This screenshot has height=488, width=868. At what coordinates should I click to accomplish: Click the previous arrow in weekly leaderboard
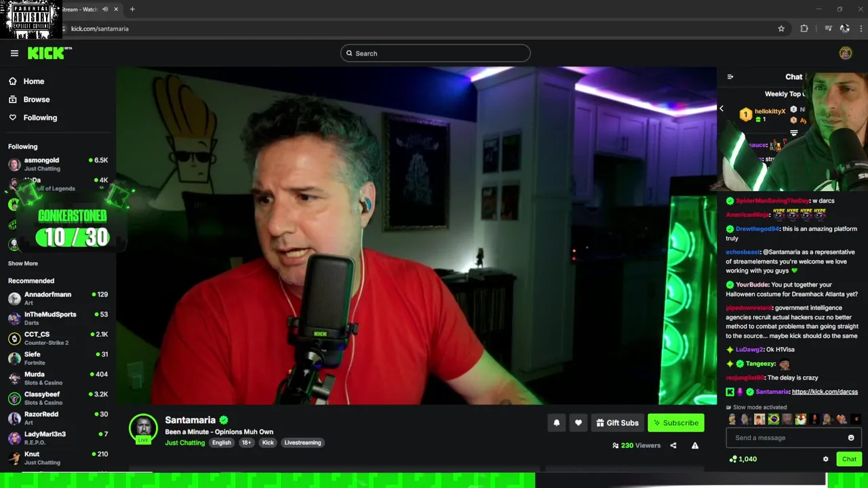722,108
